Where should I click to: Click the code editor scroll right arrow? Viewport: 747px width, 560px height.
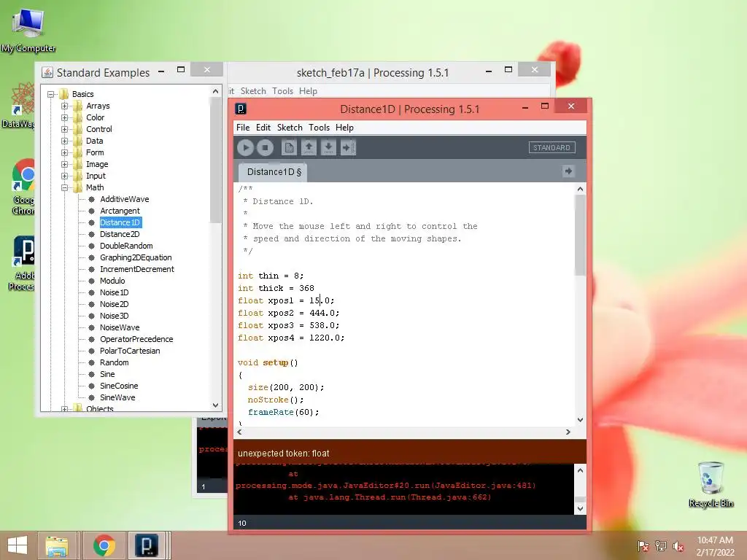(x=568, y=432)
